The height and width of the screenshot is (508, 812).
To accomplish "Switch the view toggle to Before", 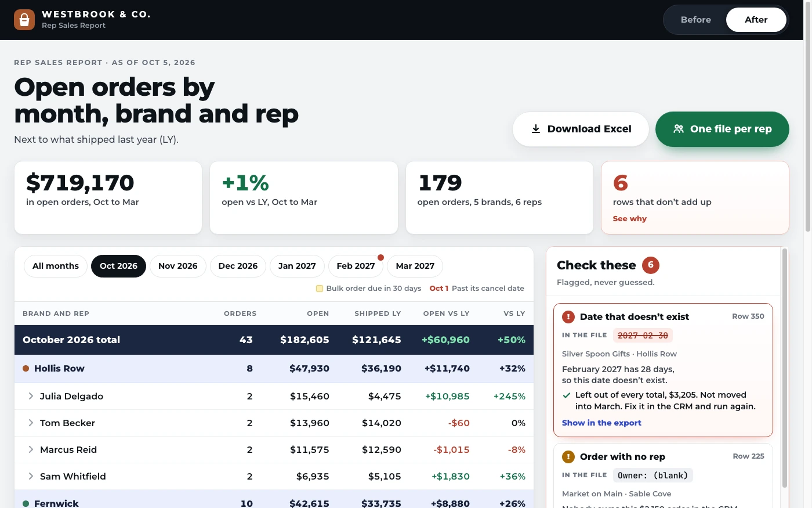I will pyautogui.click(x=696, y=20).
